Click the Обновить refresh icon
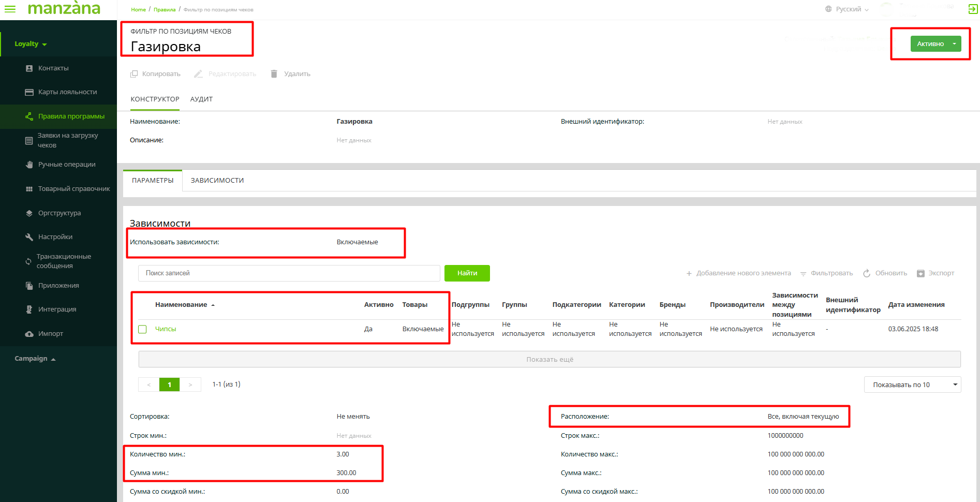980x502 pixels. click(867, 273)
